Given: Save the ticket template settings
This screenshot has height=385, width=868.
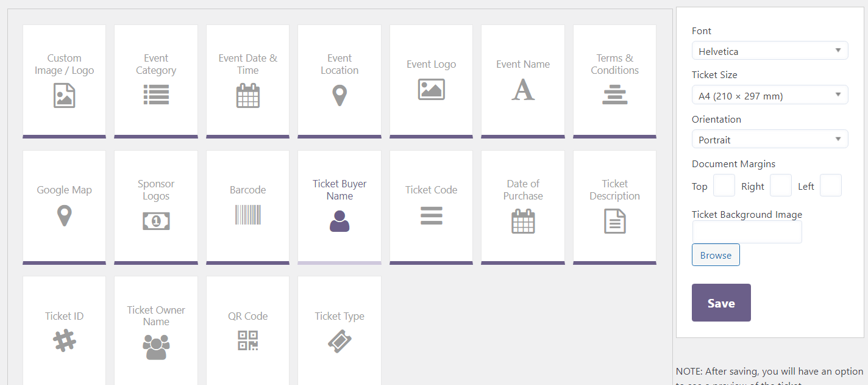Looking at the screenshot, I should [721, 303].
